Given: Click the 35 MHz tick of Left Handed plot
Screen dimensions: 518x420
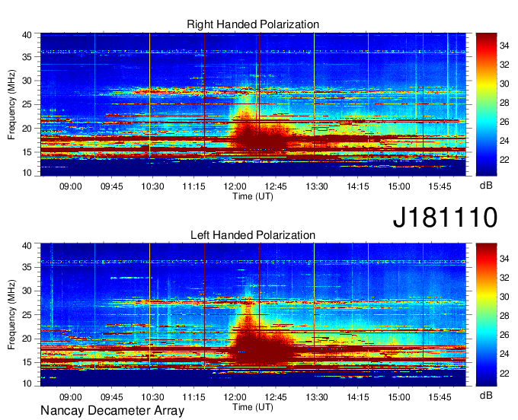Looking at the screenshot, I should point(27,267).
